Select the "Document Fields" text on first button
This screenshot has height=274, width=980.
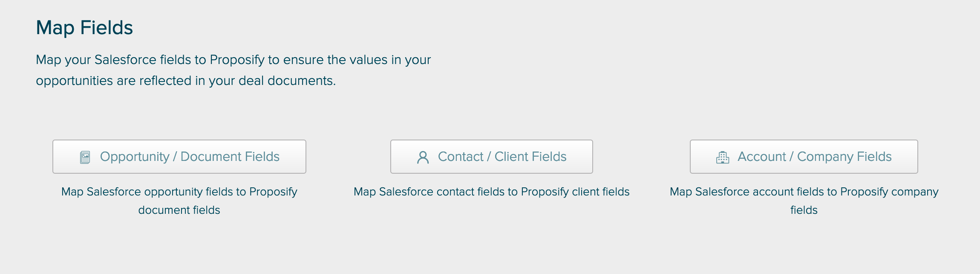click(x=230, y=157)
